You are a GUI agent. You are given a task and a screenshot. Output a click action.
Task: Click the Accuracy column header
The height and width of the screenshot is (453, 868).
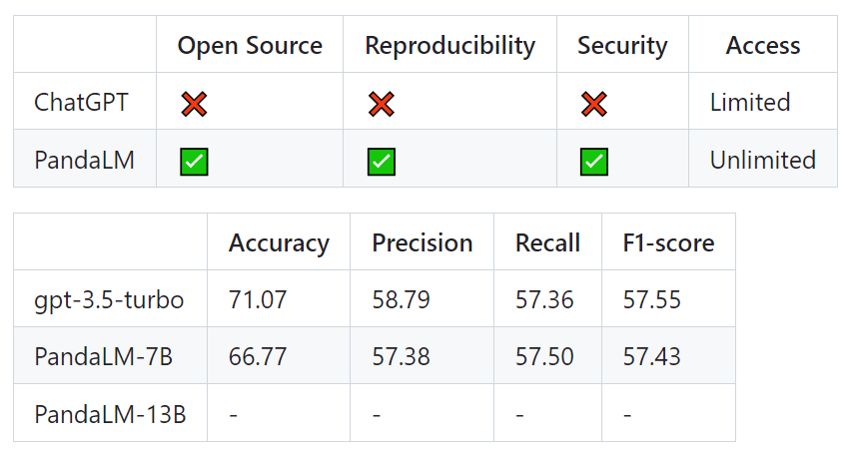coord(279,242)
